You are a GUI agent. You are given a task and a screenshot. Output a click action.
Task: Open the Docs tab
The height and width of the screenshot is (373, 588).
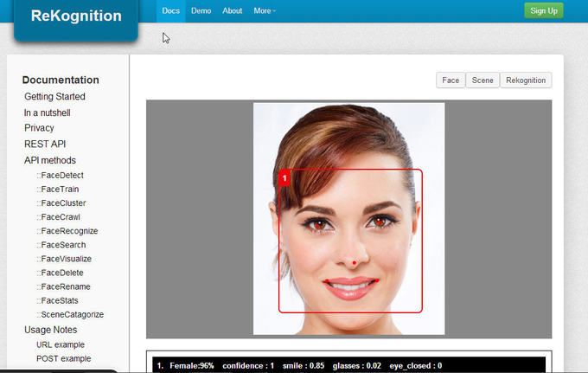coord(170,11)
